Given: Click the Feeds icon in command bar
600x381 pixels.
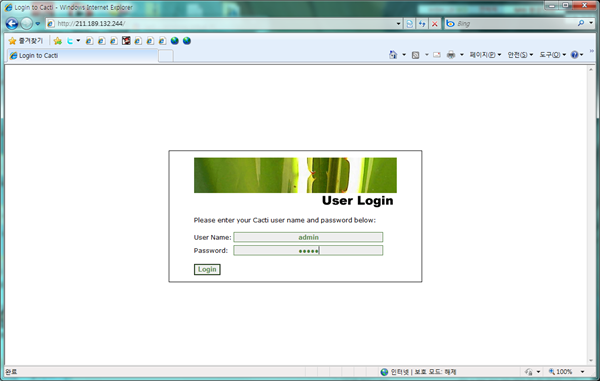Looking at the screenshot, I should point(415,55).
